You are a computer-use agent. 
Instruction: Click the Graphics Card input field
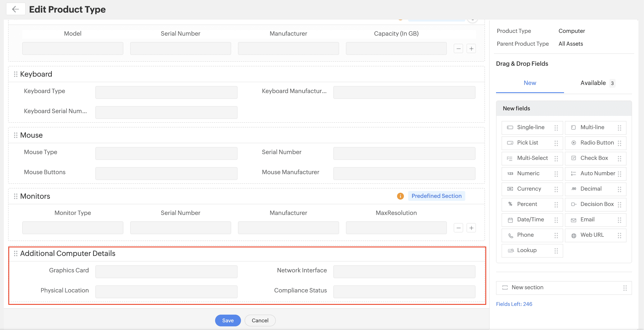click(x=166, y=272)
